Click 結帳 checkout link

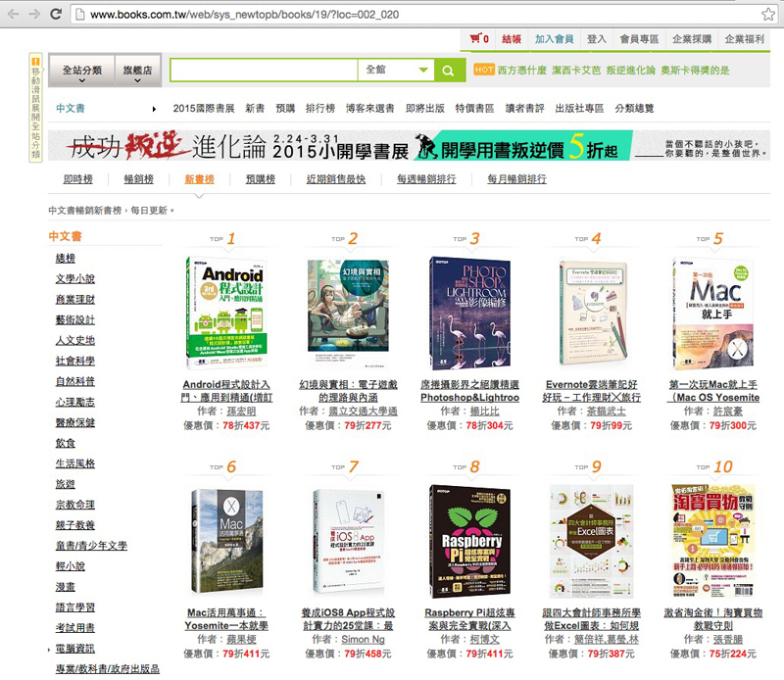(511, 39)
